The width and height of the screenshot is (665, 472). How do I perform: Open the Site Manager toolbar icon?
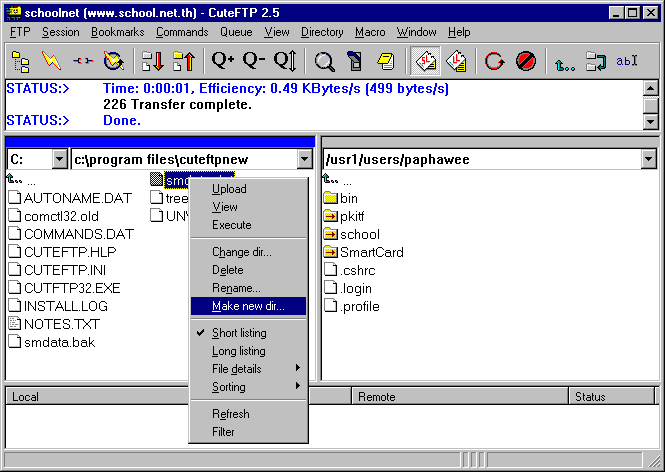point(21,61)
